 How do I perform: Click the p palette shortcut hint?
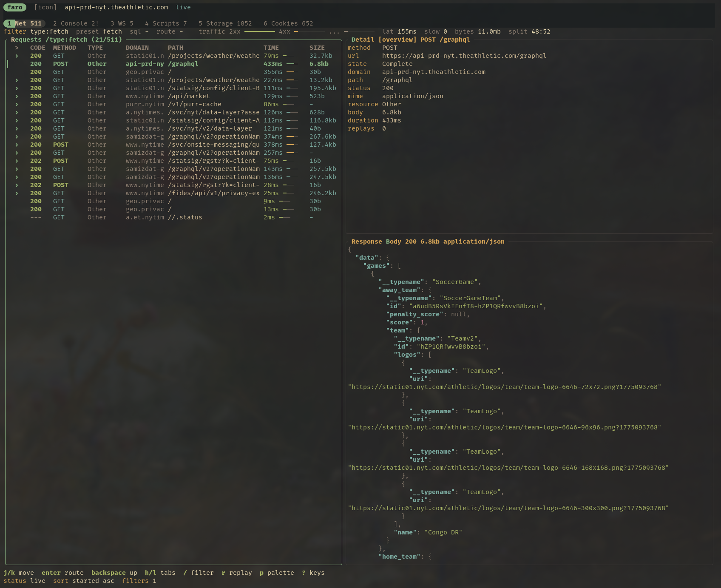point(277,573)
